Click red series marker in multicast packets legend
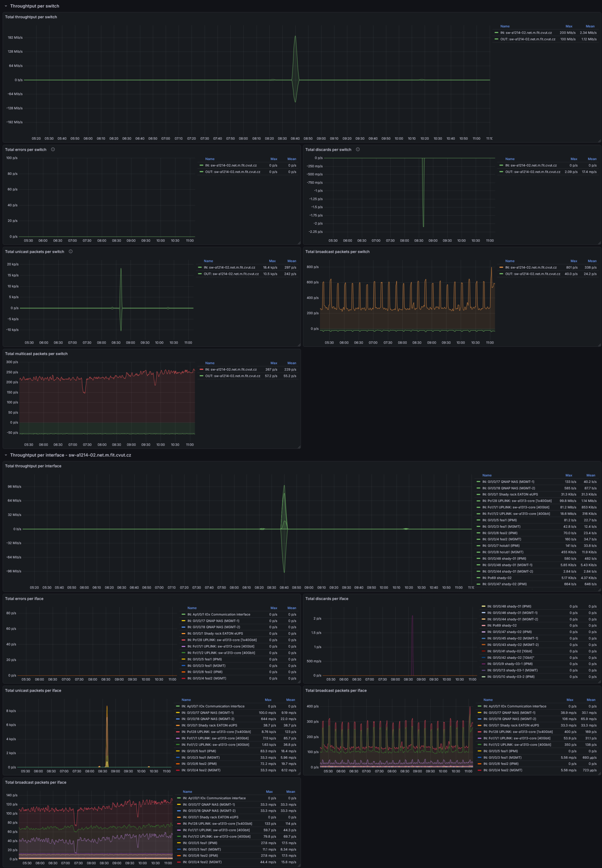 click(201, 370)
